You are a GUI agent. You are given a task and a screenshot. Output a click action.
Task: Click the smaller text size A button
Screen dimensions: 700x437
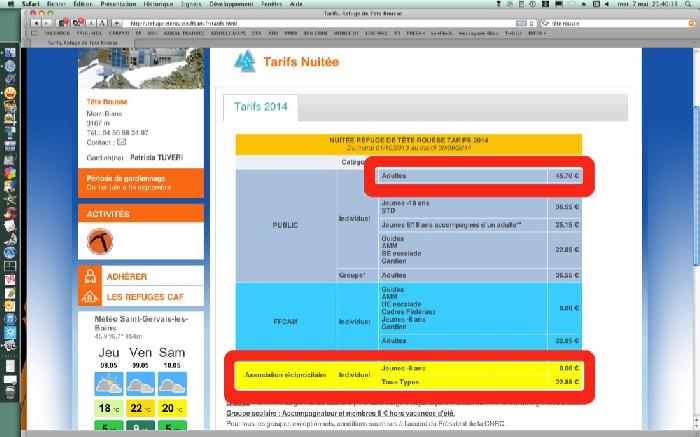91,23
